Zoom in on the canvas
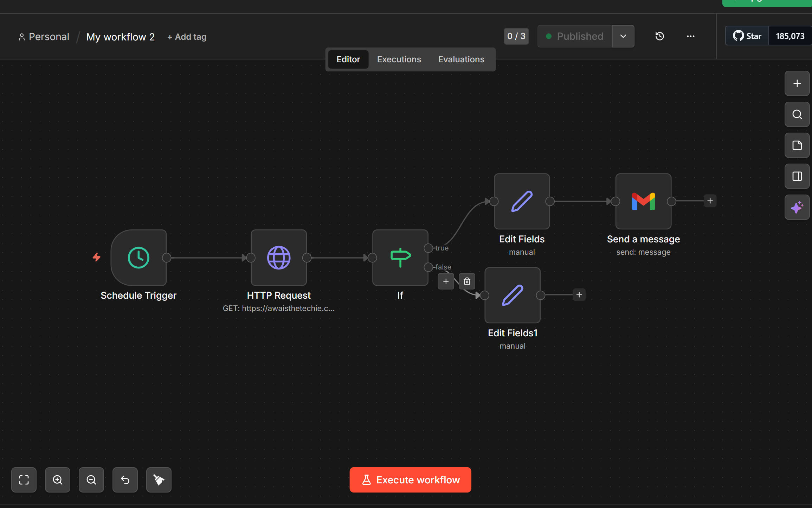The width and height of the screenshot is (812, 508). [58, 480]
